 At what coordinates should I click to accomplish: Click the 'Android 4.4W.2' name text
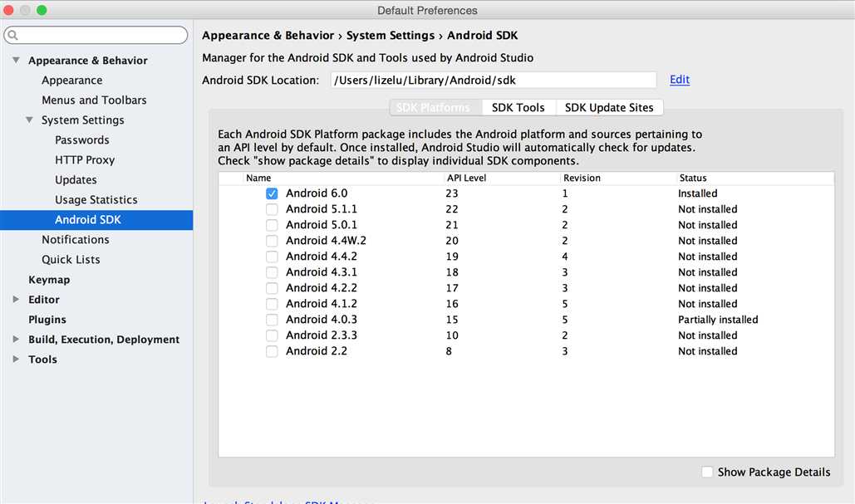(x=326, y=241)
